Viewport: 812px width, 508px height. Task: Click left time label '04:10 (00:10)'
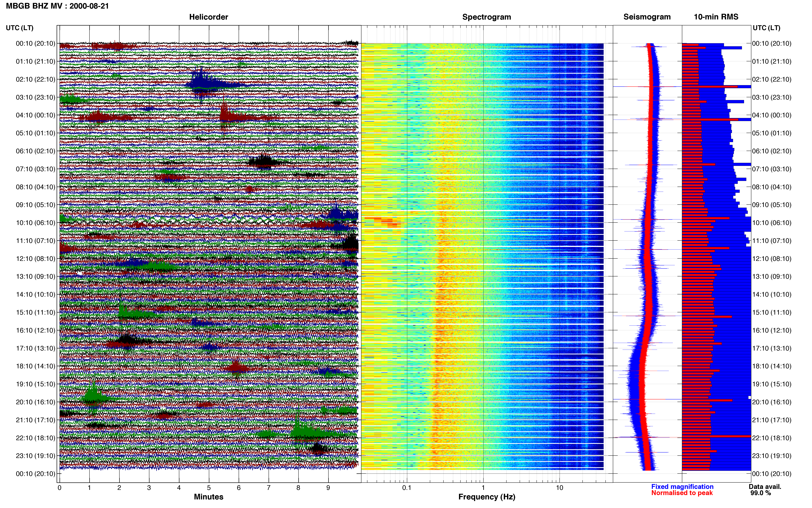pyautogui.click(x=36, y=115)
